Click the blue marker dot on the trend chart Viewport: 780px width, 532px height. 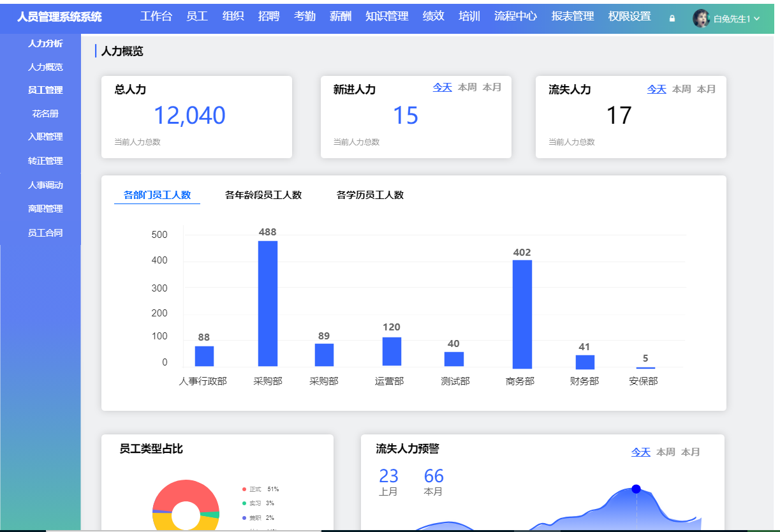(x=635, y=489)
